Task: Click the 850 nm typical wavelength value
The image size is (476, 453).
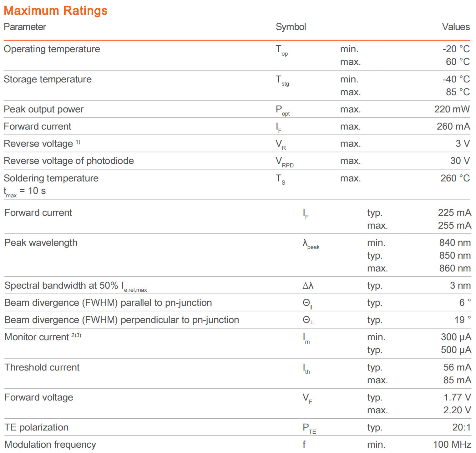Action: pos(455,256)
